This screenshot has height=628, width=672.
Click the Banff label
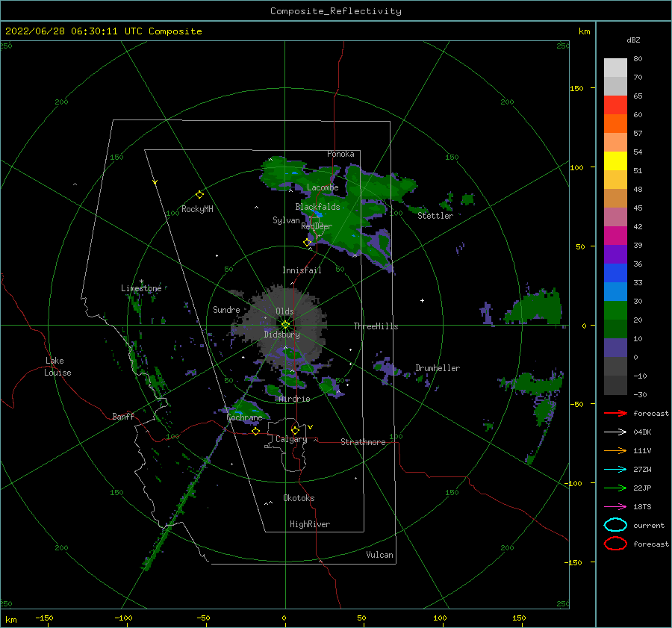(123, 416)
